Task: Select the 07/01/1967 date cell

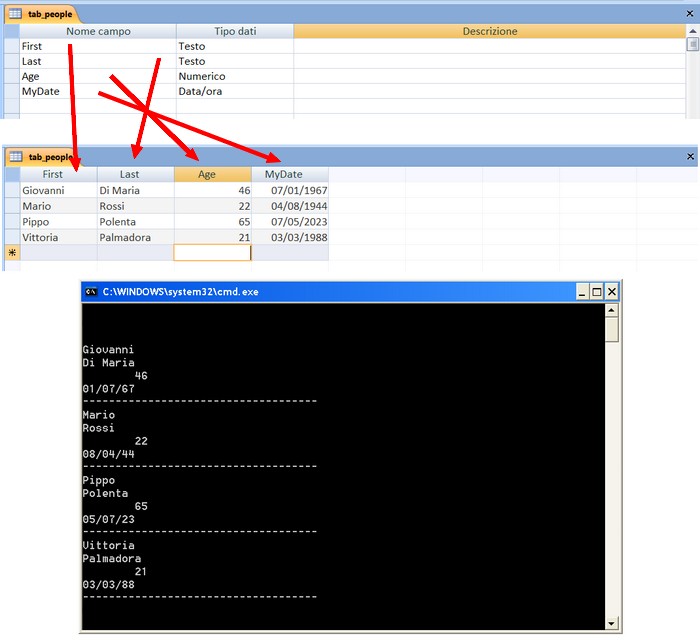Action: tap(290, 191)
